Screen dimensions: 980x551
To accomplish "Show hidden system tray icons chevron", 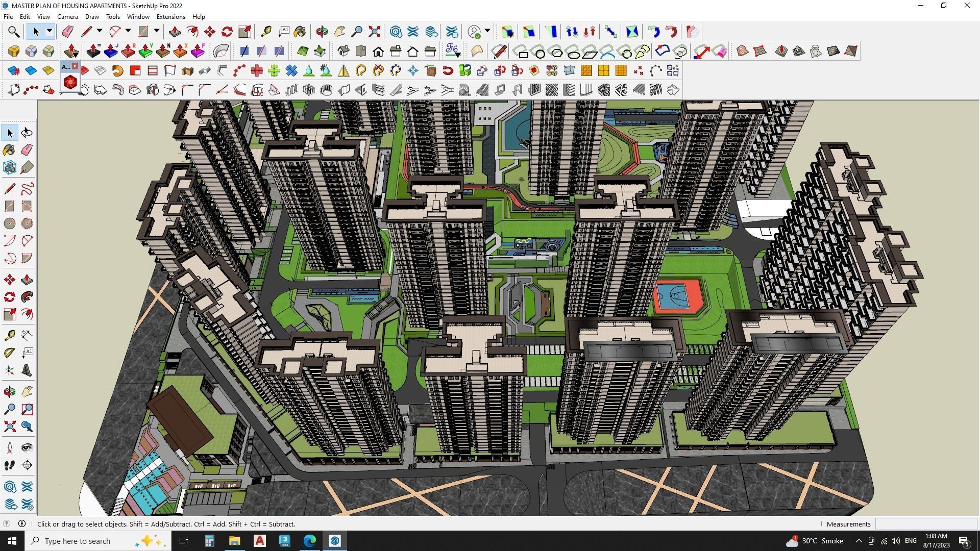I will [x=859, y=541].
